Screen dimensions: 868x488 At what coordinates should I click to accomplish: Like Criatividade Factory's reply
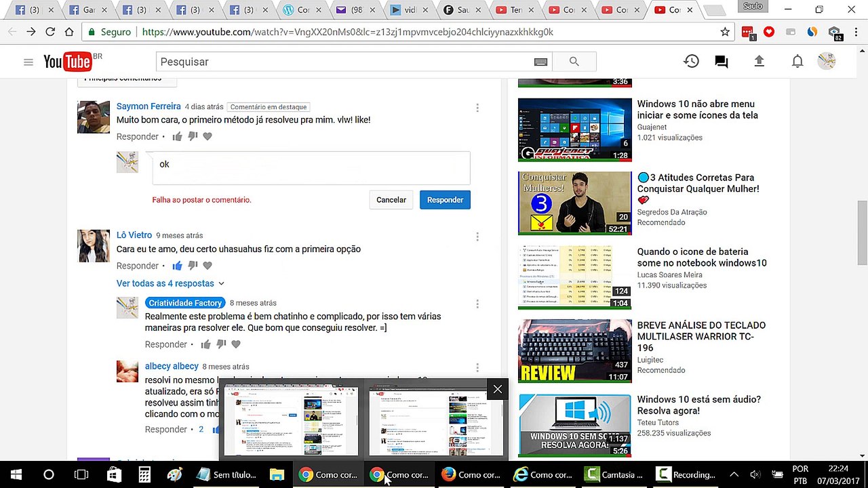point(205,344)
